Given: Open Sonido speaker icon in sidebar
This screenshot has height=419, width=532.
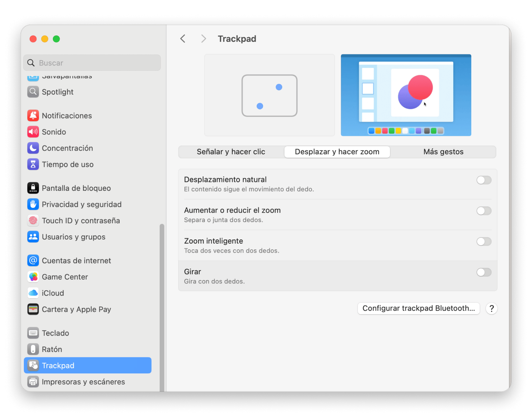Looking at the screenshot, I should 33,132.
